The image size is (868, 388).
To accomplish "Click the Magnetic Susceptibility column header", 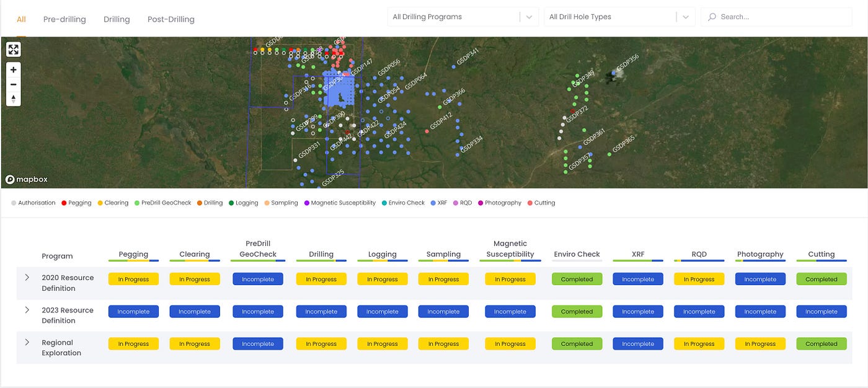I will click(x=510, y=249).
